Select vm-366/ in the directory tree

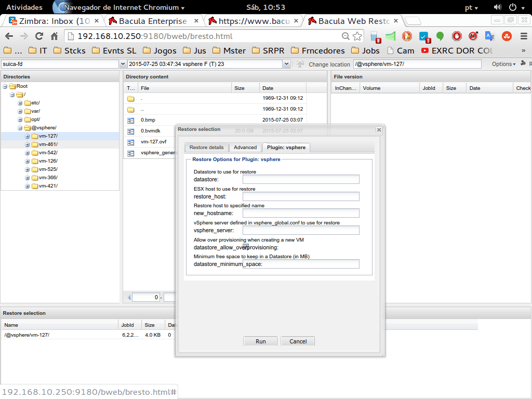48,178
